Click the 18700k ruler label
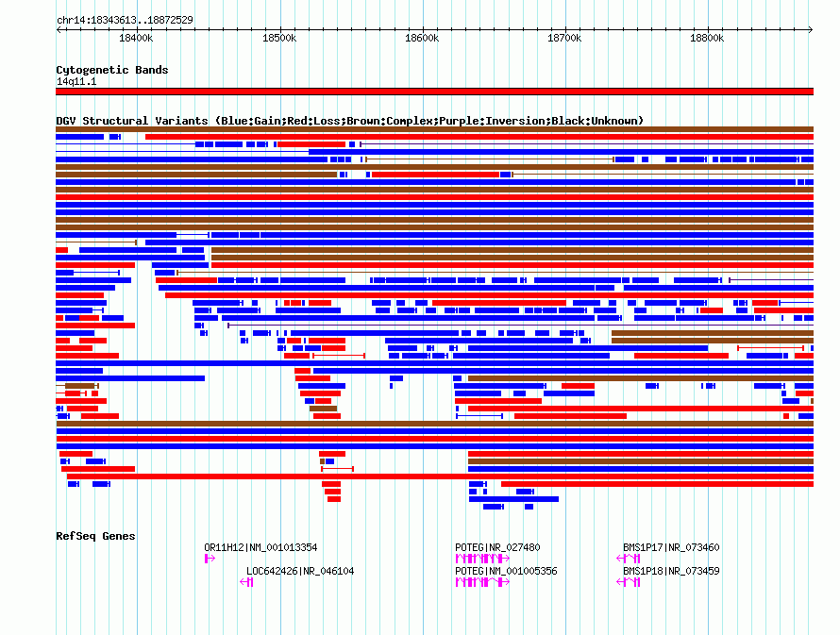Screen dimensions: 840x635 [x=564, y=38]
